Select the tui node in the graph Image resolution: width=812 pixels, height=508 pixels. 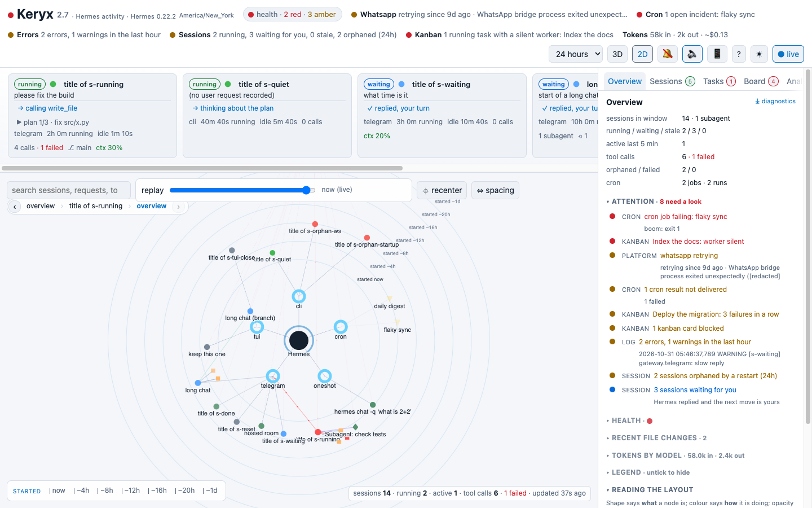[x=257, y=326]
